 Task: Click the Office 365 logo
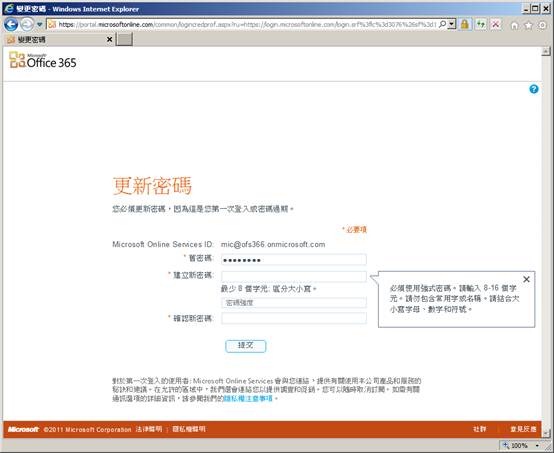[43, 60]
